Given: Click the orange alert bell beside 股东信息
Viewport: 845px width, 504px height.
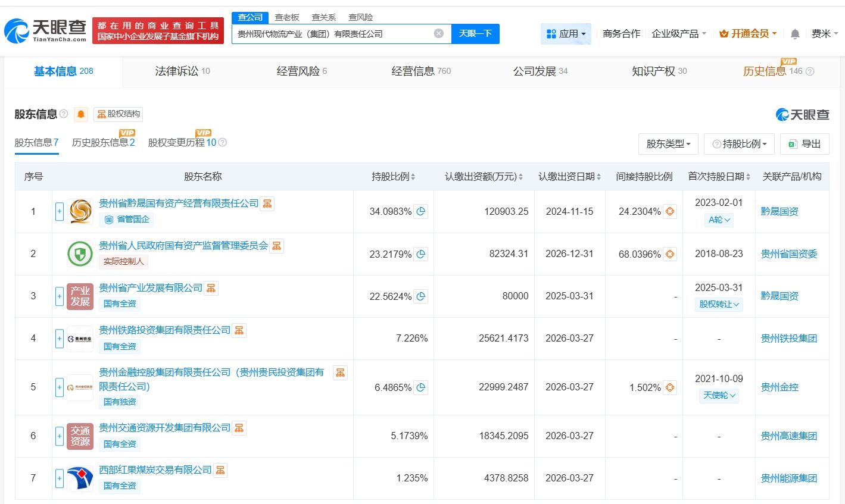Looking at the screenshot, I should [x=81, y=114].
